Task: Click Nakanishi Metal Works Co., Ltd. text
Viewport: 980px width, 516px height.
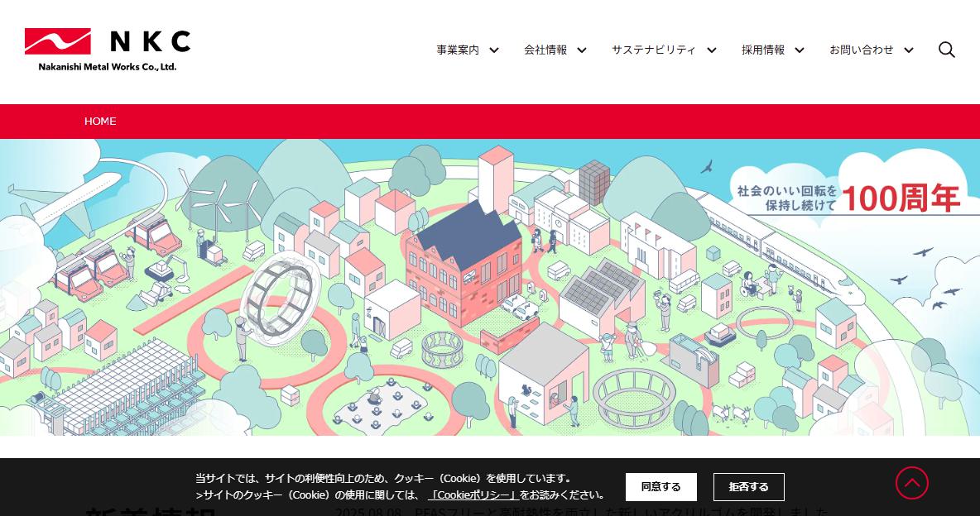Action: pyautogui.click(x=108, y=67)
